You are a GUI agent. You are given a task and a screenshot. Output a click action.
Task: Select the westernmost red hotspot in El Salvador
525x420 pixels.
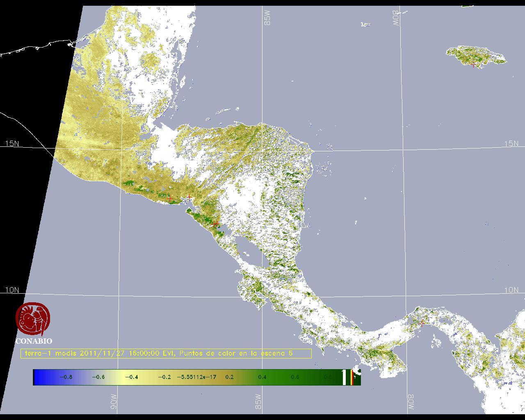pyautogui.click(x=170, y=199)
